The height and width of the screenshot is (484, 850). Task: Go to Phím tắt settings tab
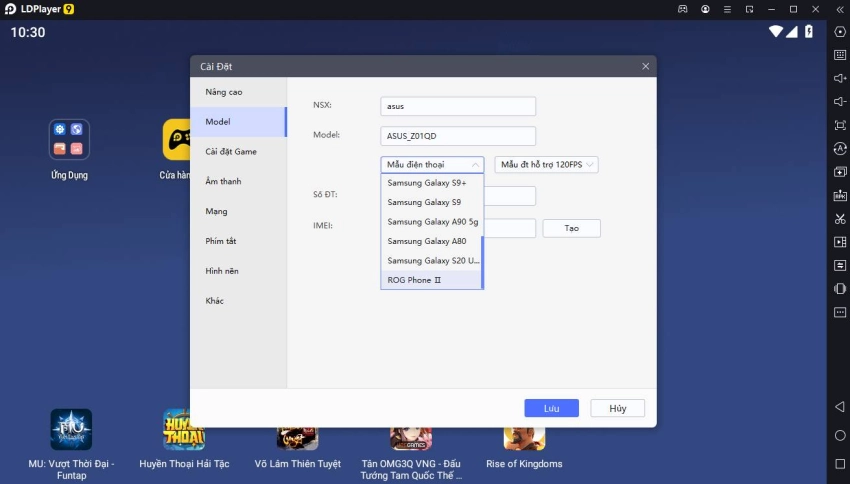point(238,241)
